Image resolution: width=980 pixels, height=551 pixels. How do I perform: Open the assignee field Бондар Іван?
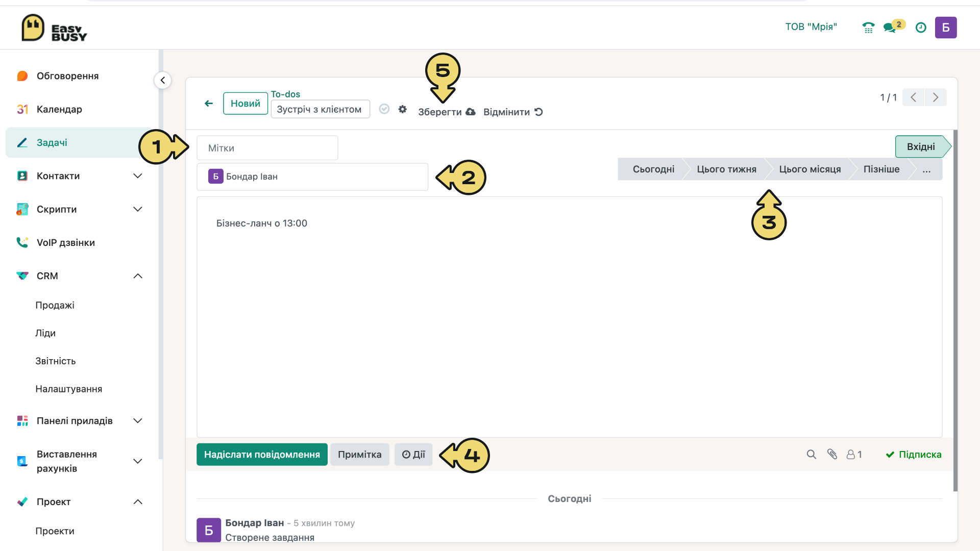click(312, 177)
